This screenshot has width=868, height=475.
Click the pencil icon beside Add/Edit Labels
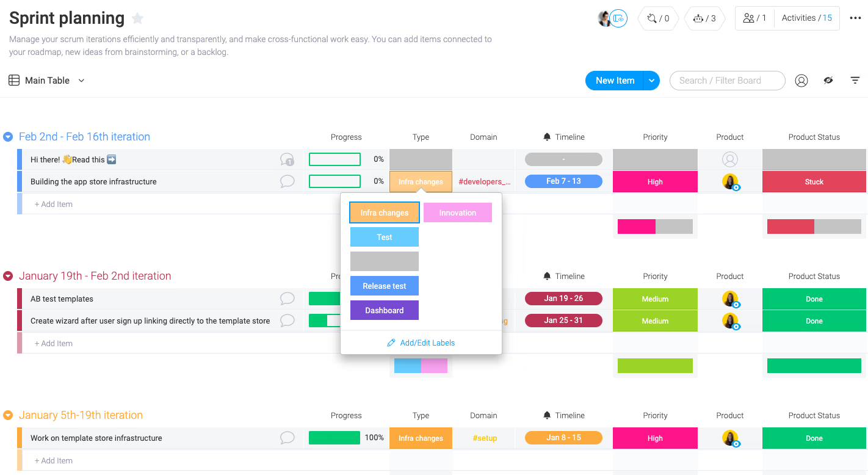click(391, 343)
